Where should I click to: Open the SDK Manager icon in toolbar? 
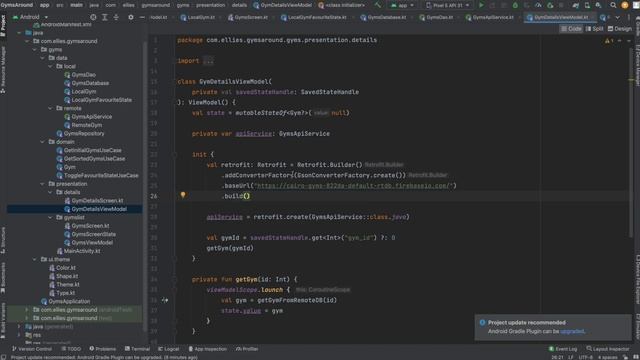coord(598,5)
